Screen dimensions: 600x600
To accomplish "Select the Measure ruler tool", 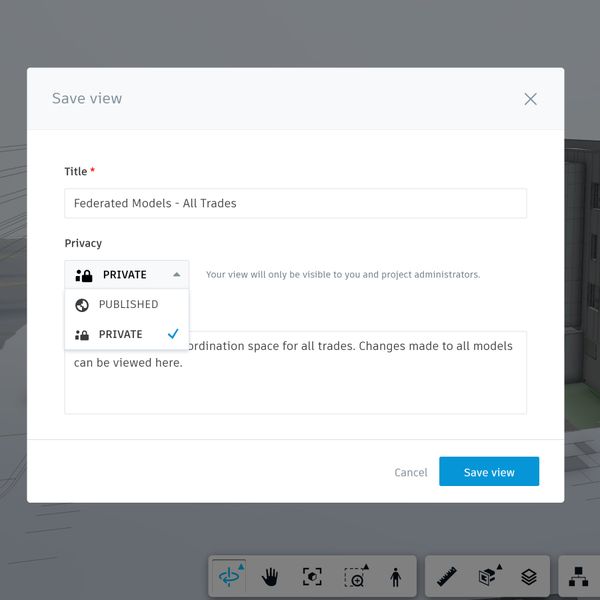I will click(447, 577).
